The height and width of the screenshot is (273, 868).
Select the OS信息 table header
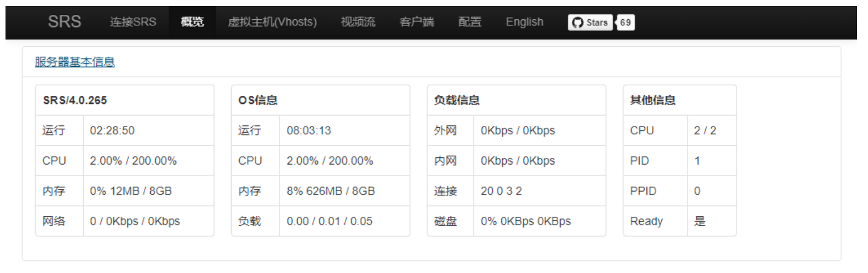click(257, 100)
